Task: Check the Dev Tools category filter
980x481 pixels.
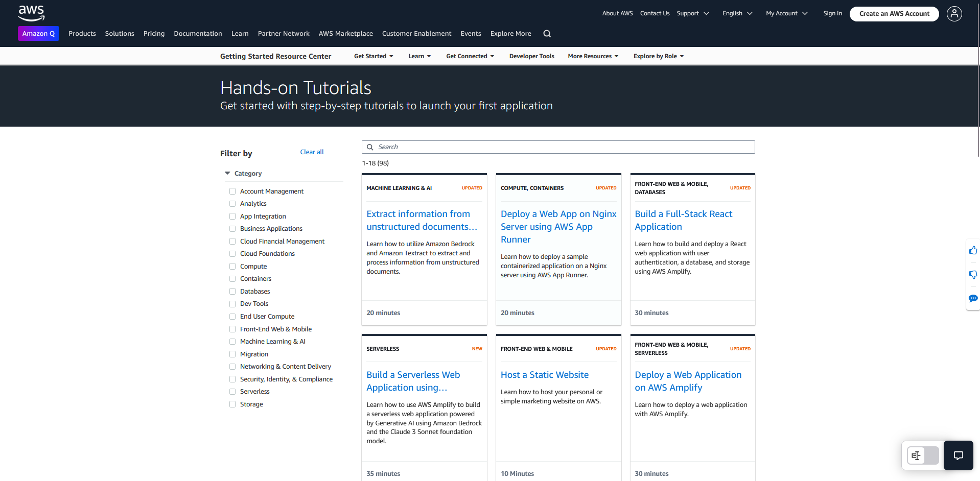Action: [232, 304]
